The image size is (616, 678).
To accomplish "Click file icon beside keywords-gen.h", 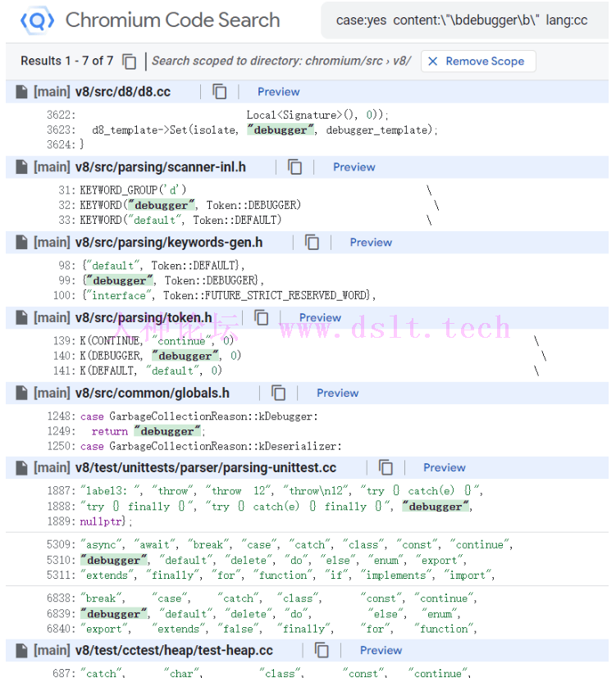I will point(21,242).
